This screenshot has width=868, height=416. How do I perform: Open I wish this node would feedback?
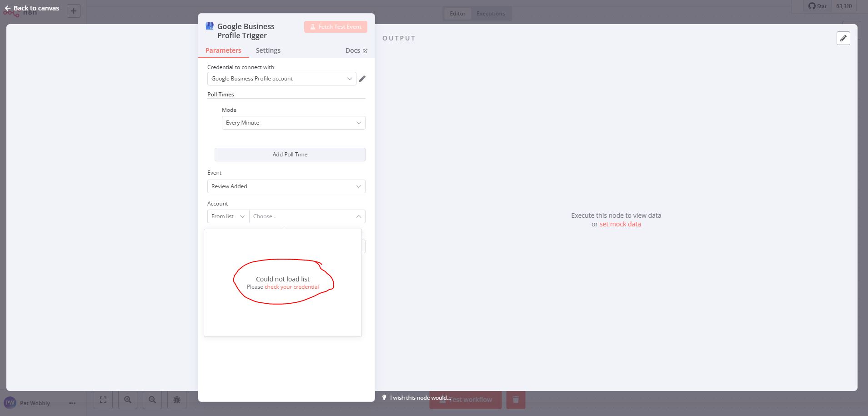(420, 398)
